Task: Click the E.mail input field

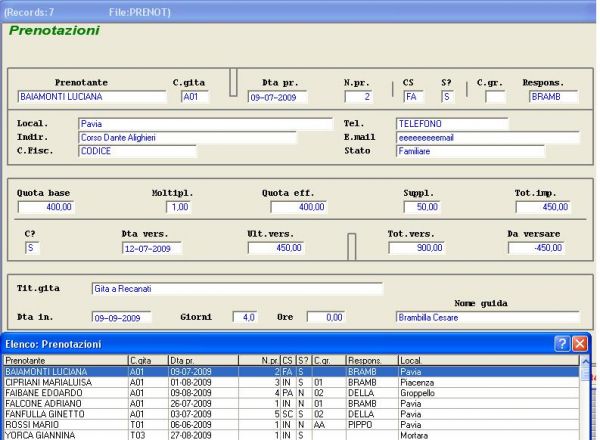Action: pos(488,138)
